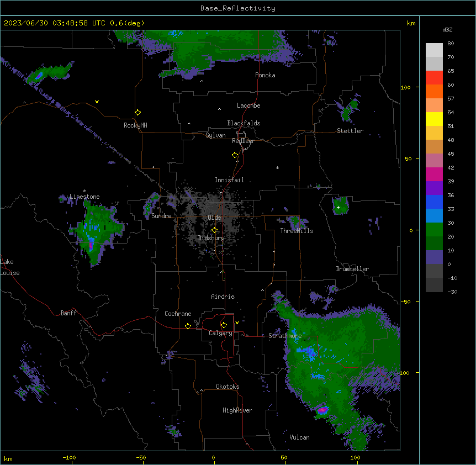Click the Innisfail city label

tap(229, 180)
